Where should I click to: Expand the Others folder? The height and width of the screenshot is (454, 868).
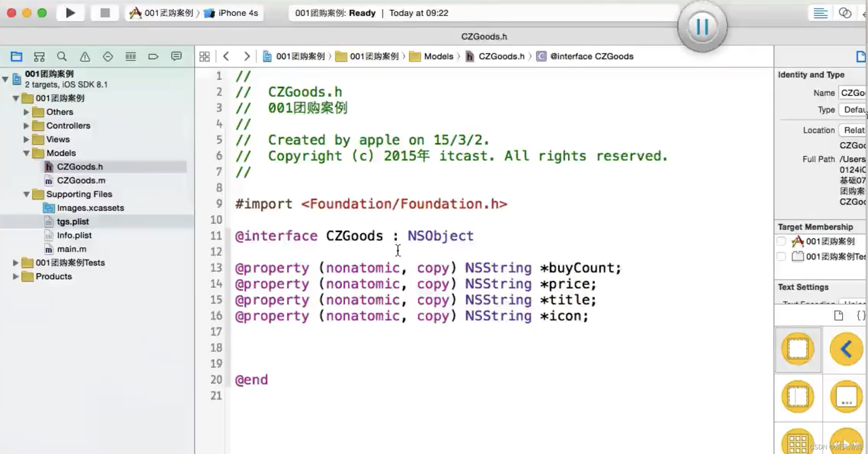tap(26, 112)
